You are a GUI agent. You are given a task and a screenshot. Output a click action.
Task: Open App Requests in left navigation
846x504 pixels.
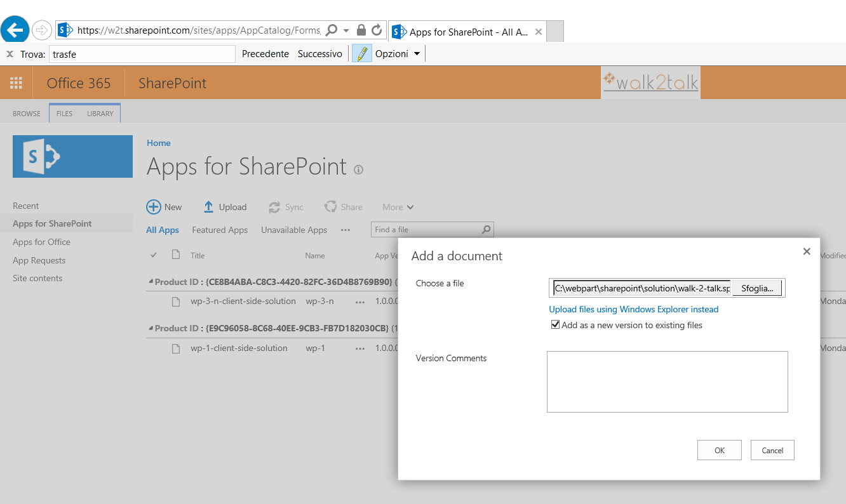39,260
